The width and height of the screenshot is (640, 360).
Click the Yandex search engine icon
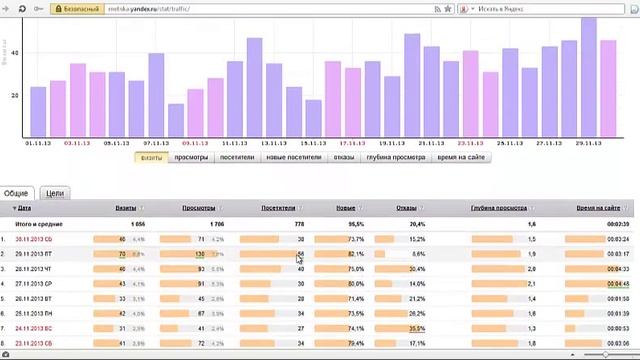[x=464, y=9]
